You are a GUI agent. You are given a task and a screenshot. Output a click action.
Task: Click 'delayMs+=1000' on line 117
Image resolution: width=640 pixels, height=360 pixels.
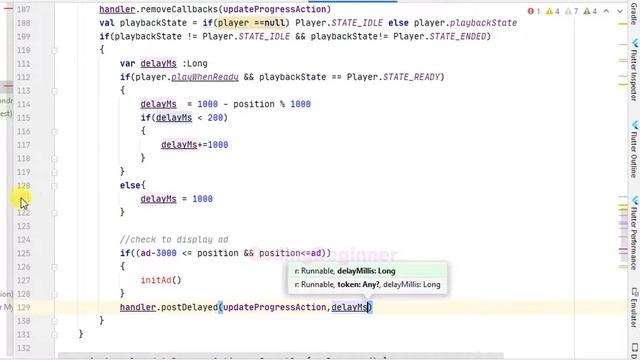tap(195, 145)
